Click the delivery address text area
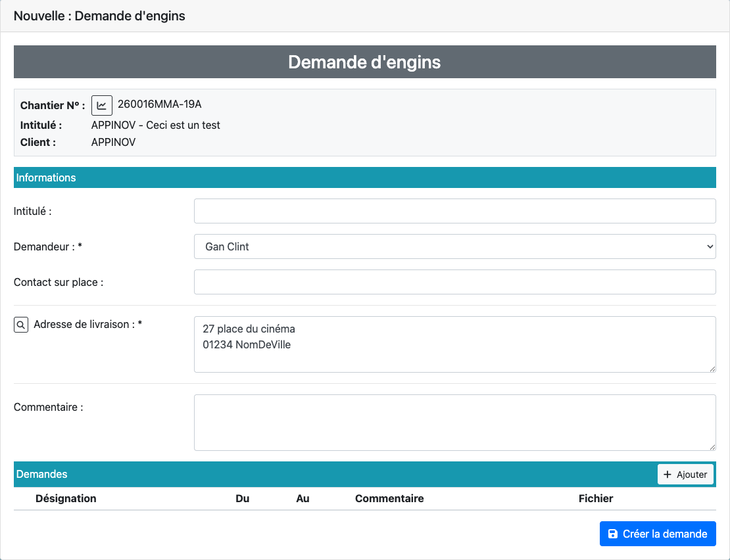Viewport: 730px width, 560px height. pos(454,344)
